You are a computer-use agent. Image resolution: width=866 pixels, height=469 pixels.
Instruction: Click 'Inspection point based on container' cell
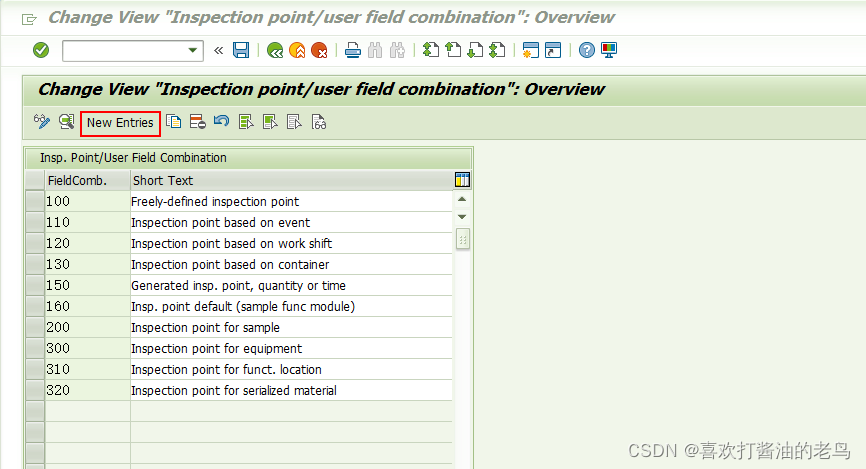(x=291, y=265)
